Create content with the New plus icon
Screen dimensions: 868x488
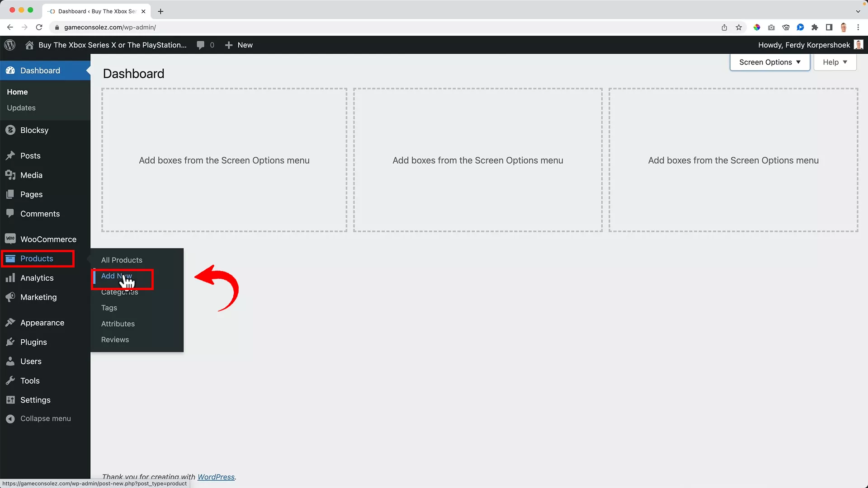[229, 45]
